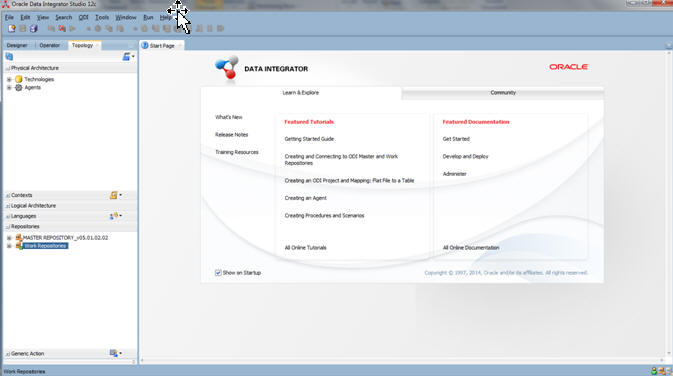The width and height of the screenshot is (673, 376).
Task: Open the Tools menu
Action: click(x=102, y=18)
